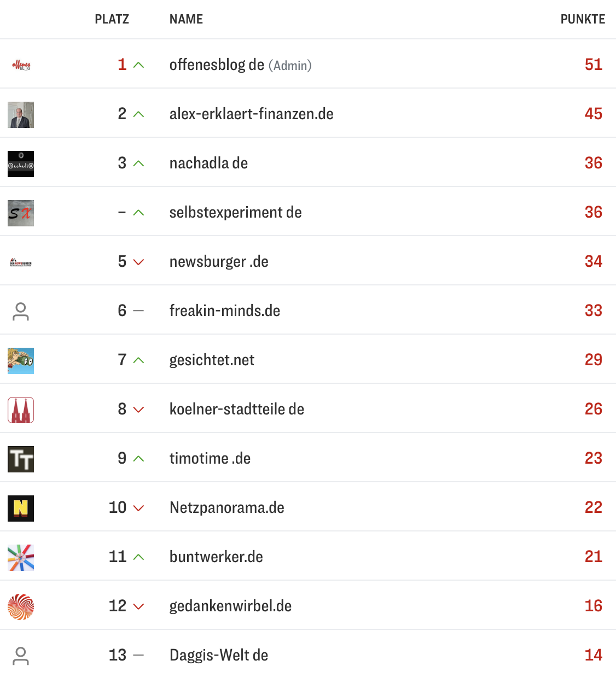This screenshot has height=678, width=616.
Task: Click the newsburger logo icon
Action: [21, 263]
